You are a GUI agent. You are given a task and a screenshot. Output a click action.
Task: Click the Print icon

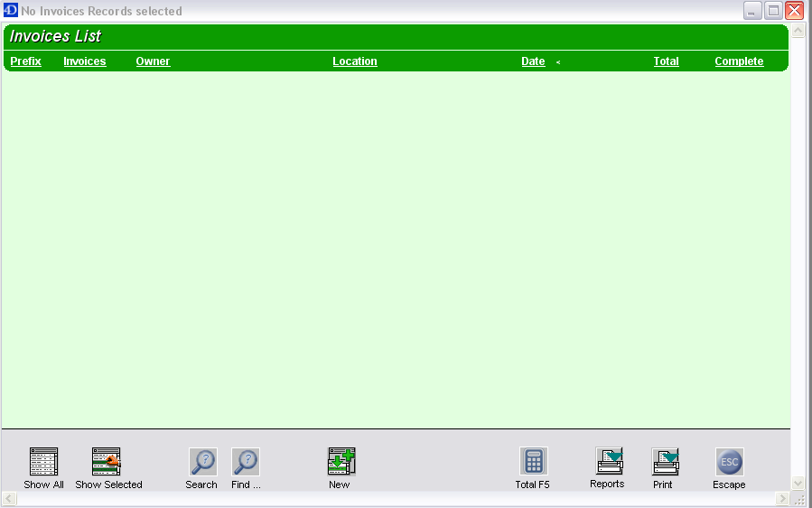[x=665, y=462]
